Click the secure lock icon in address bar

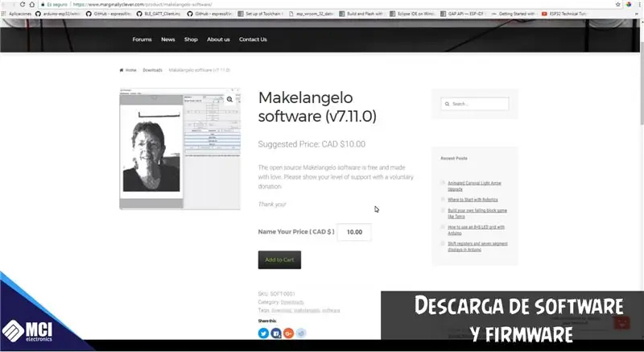[x=43, y=5]
